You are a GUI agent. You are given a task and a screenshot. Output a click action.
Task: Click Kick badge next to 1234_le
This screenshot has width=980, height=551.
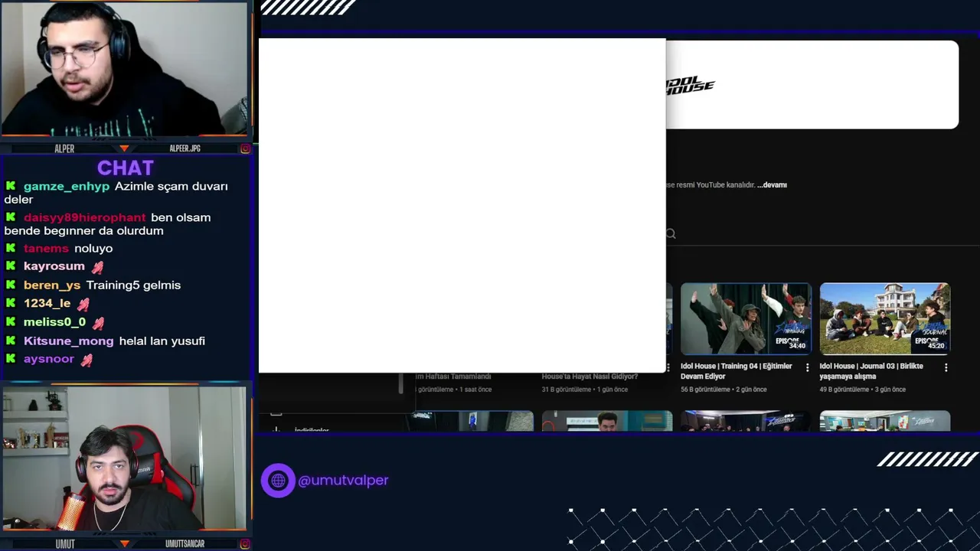click(x=11, y=303)
